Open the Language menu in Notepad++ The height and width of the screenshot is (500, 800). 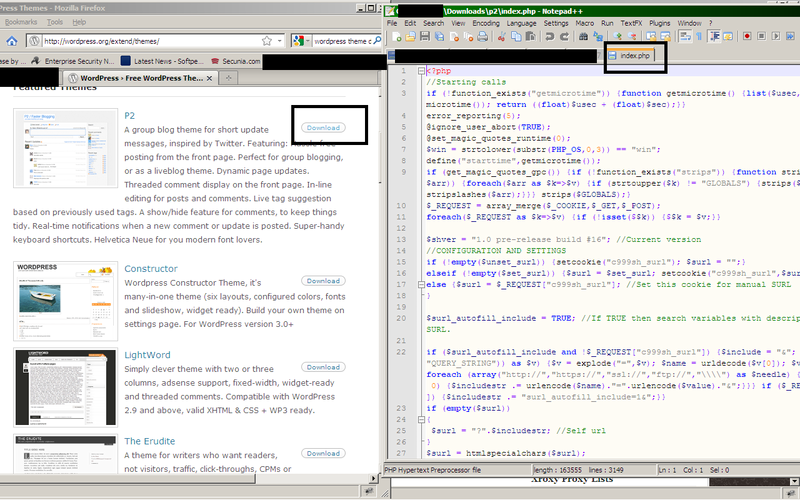521,23
